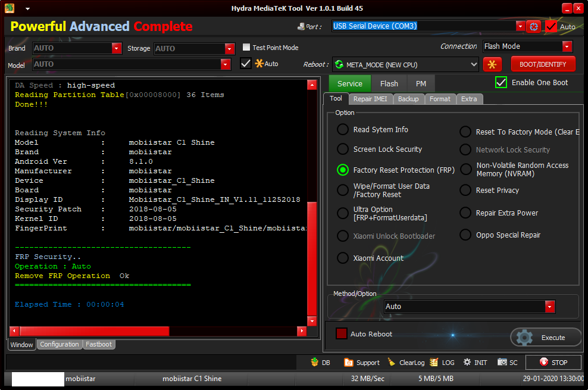Switch to the Flash tab
Viewport: 588px width, 390px height.
point(389,84)
